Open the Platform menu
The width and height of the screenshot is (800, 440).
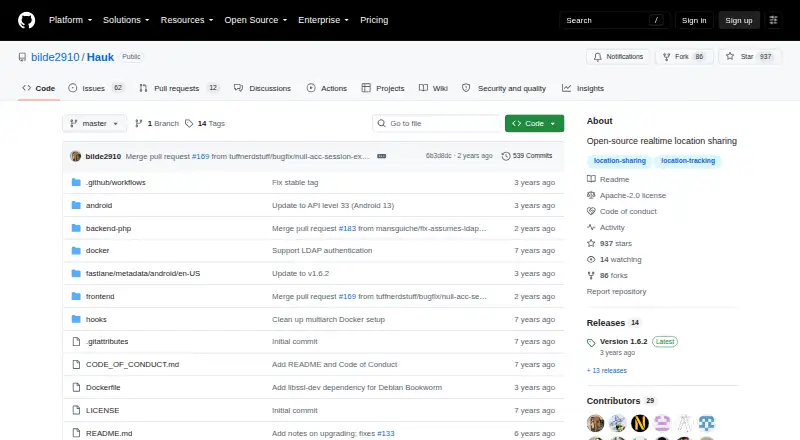coord(70,20)
